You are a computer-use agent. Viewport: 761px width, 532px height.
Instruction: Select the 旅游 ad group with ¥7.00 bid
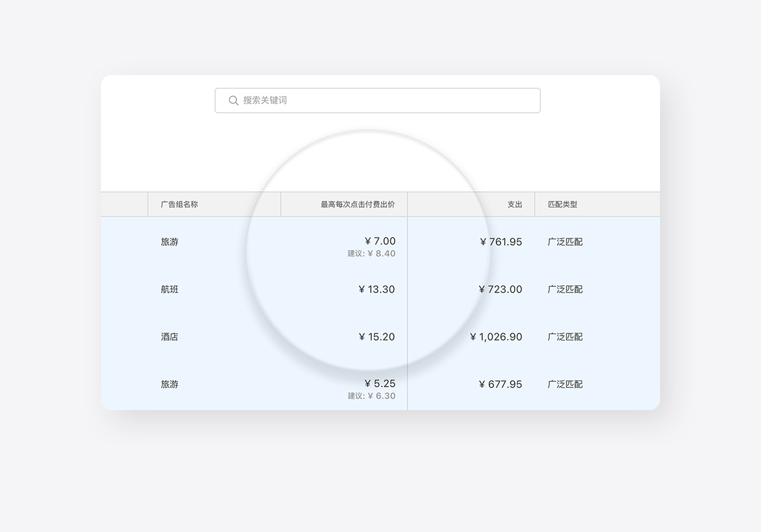point(169,242)
